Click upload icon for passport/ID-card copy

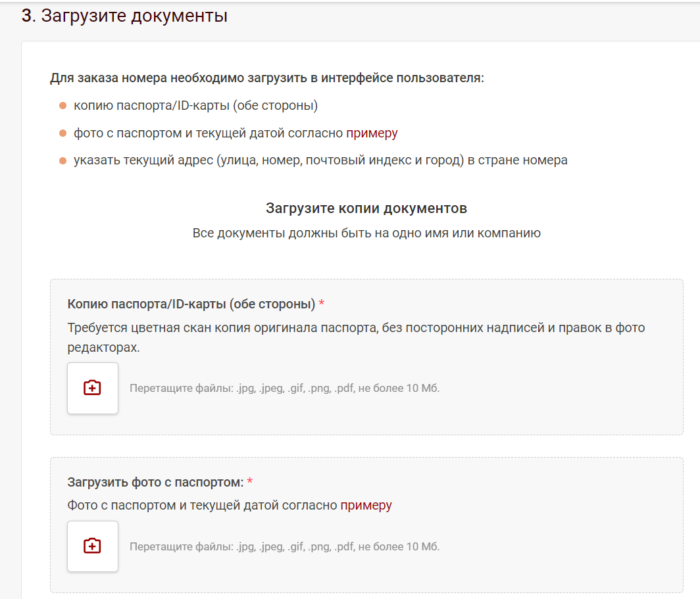click(93, 388)
